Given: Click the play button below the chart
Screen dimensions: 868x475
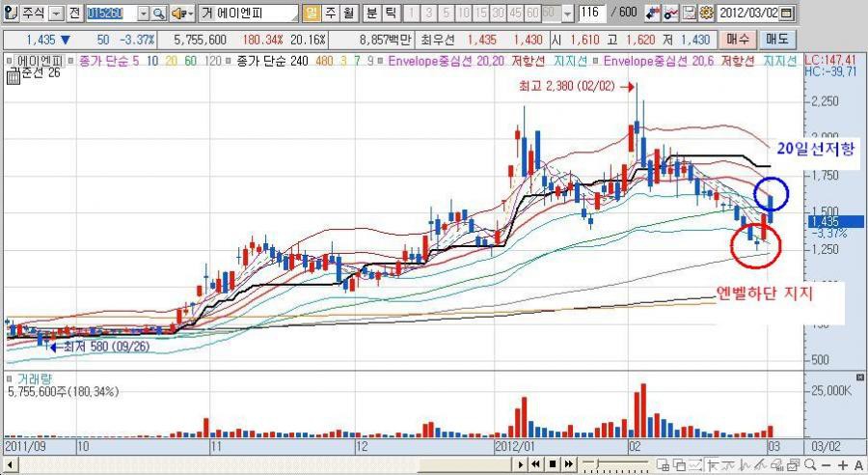Looking at the screenshot, I should pyautogui.click(x=521, y=464).
